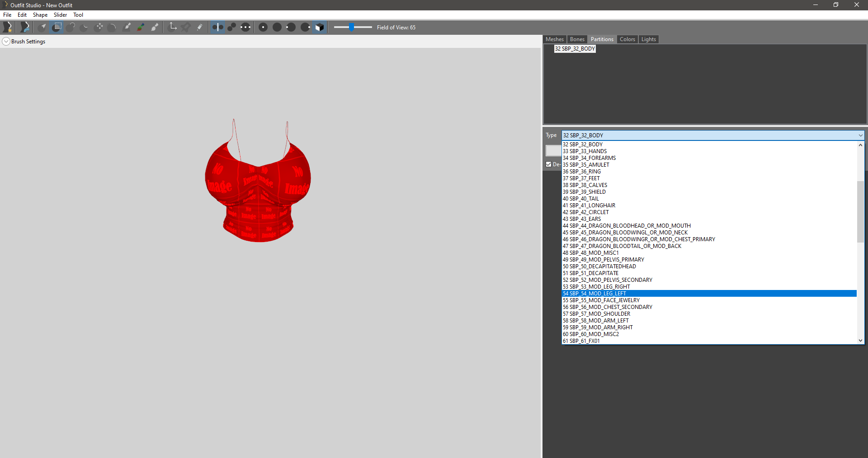Select 61 SBP_61_FX01 entry

click(709, 341)
